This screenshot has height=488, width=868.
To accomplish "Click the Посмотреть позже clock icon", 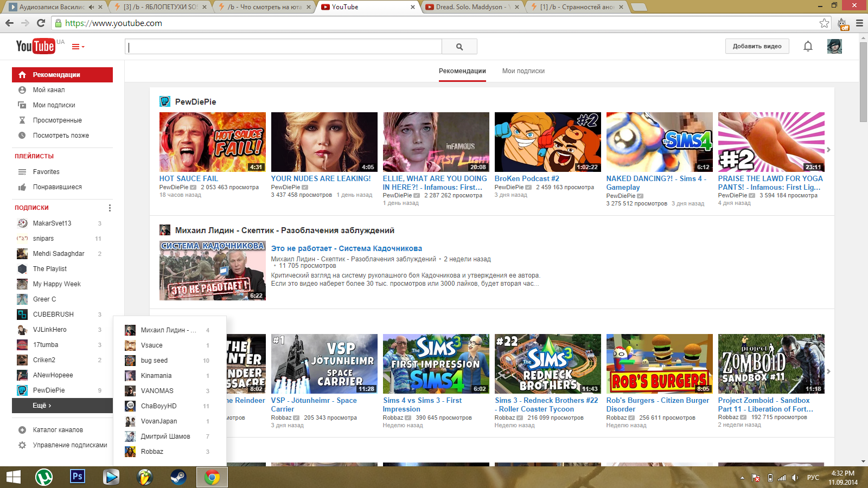I will pos(22,136).
